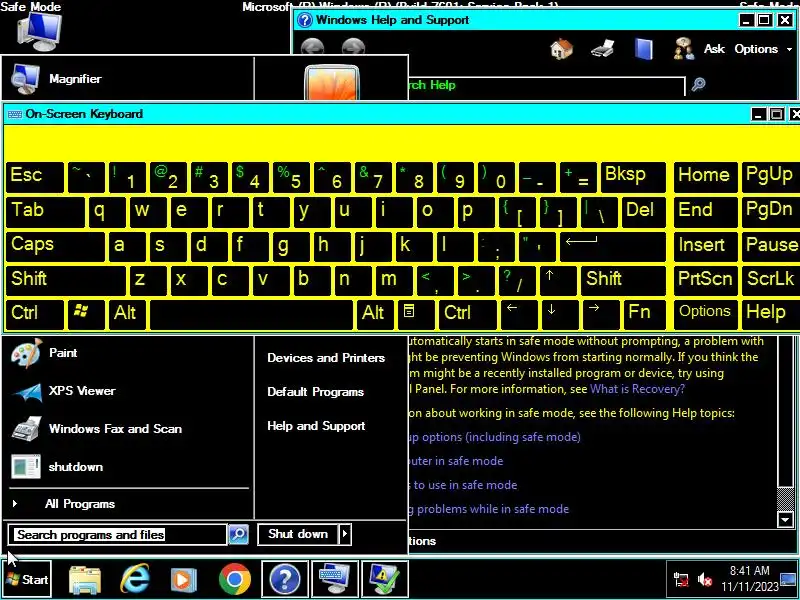Viewport: 800px width, 600px height.
Task: Click the Start menu search magnifier icon
Action: click(238, 534)
